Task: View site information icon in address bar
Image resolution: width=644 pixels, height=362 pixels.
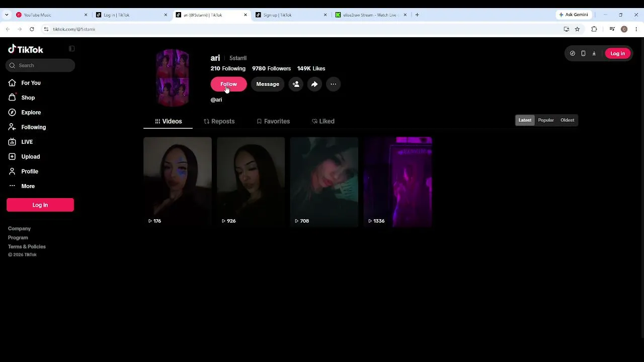Action: click(x=46, y=29)
